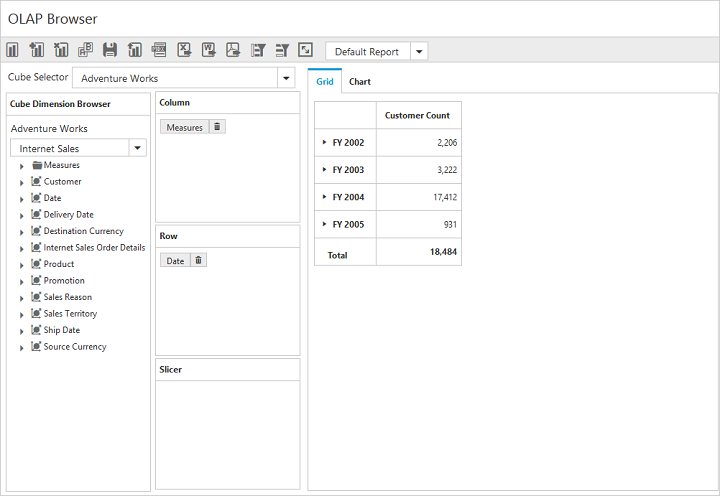
Task: Click the New Report toolbar icon
Action: [x=12, y=50]
